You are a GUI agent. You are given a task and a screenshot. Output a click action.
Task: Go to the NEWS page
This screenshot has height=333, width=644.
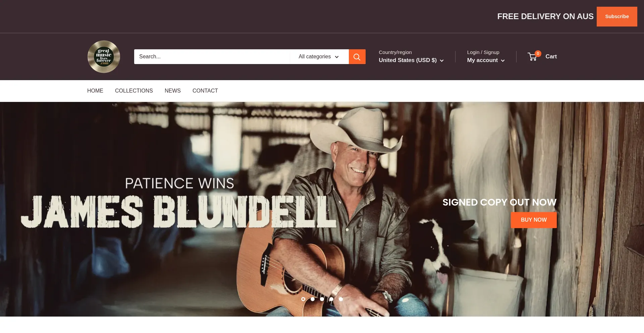[173, 91]
